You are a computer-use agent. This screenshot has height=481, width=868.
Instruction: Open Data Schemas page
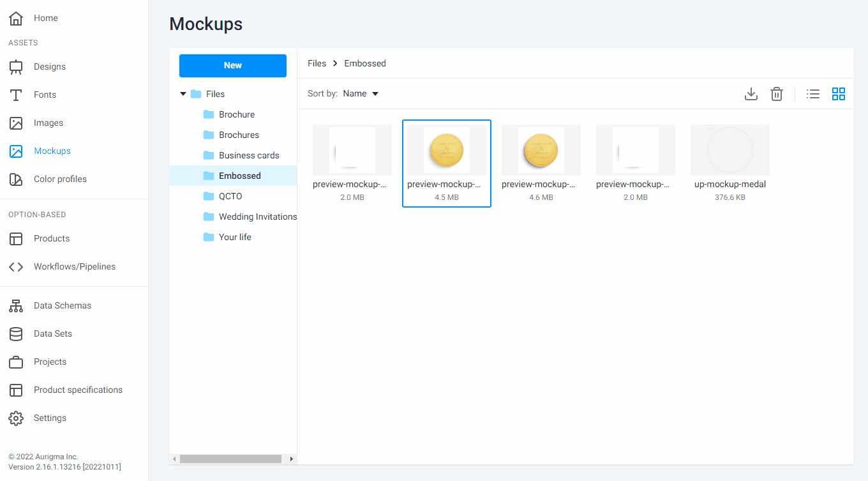coord(62,305)
